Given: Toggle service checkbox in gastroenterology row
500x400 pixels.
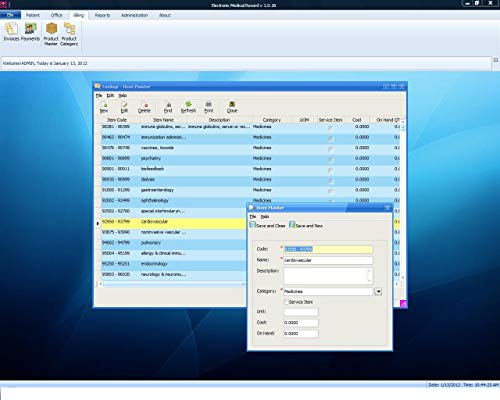Looking at the screenshot, I should (x=331, y=191).
